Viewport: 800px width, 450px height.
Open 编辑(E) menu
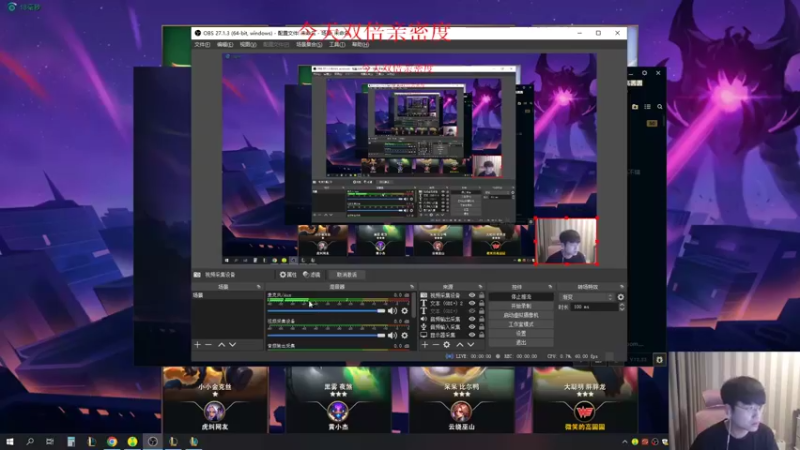pyautogui.click(x=225, y=45)
